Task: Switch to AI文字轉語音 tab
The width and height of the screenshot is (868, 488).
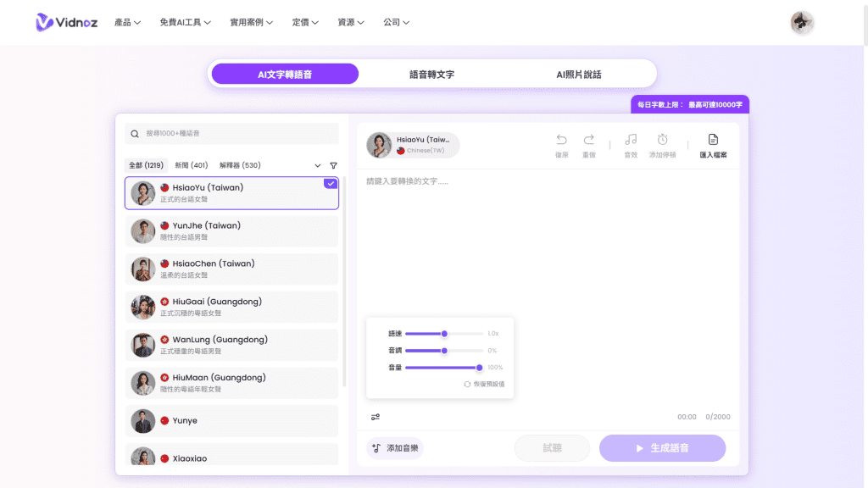Action: tap(285, 75)
